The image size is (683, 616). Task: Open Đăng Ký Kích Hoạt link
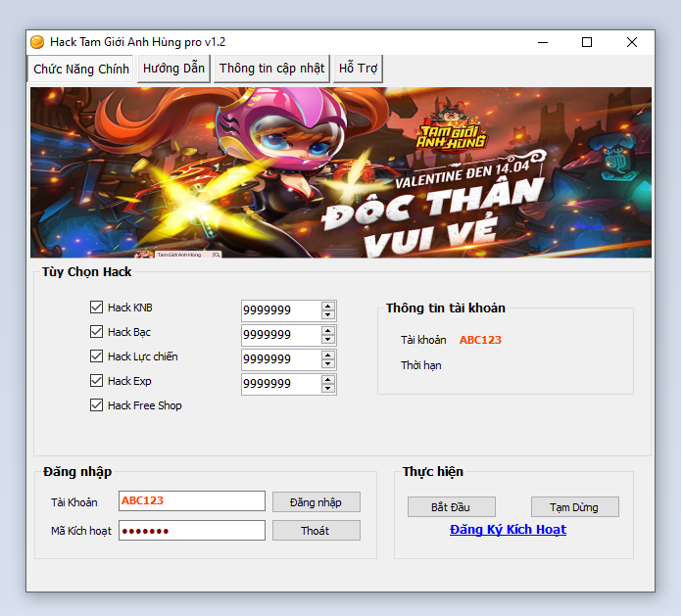click(508, 530)
